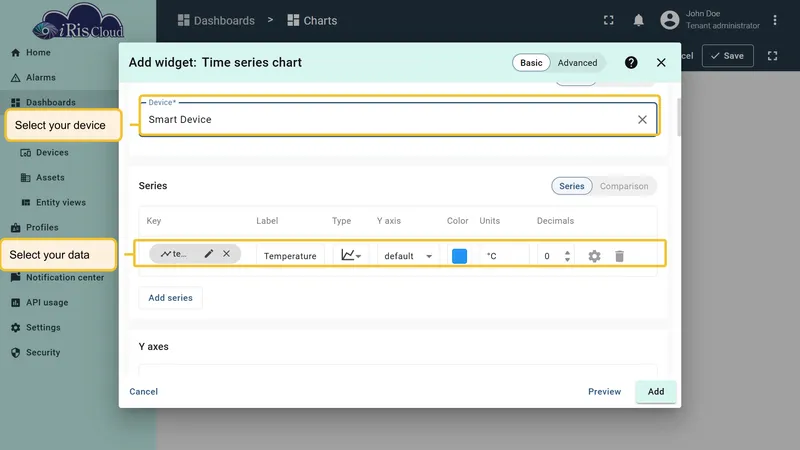800x450 pixels.
Task: Click the dialog vertical scrollbar
Action: tap(679, 117)
